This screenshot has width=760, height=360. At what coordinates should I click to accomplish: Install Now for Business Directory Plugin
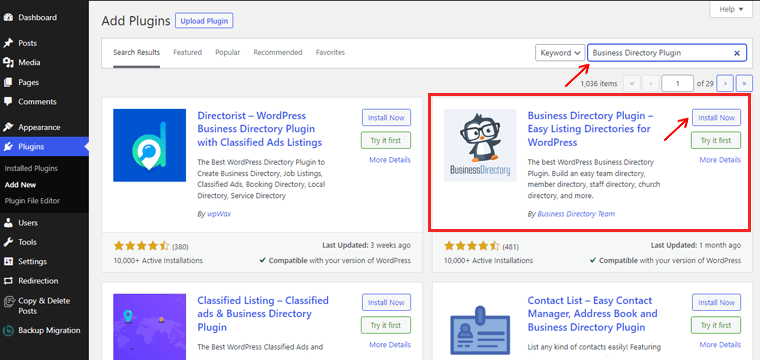click(x=716, y=118)
